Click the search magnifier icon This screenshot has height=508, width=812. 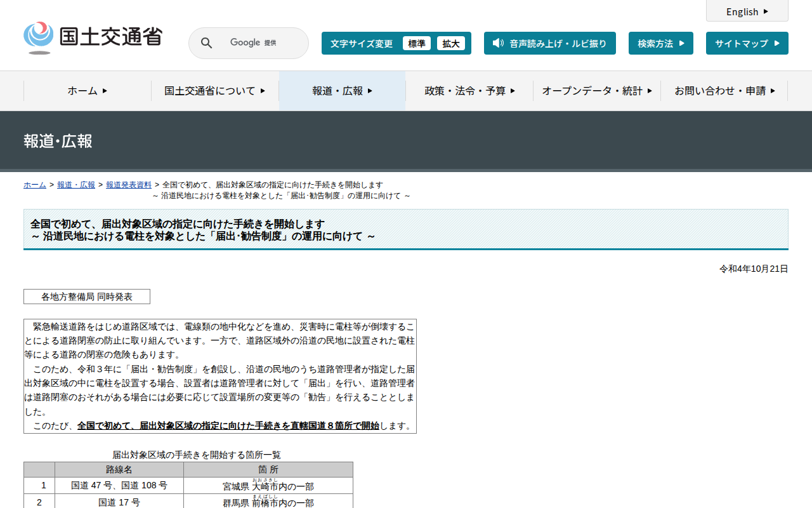207,43
